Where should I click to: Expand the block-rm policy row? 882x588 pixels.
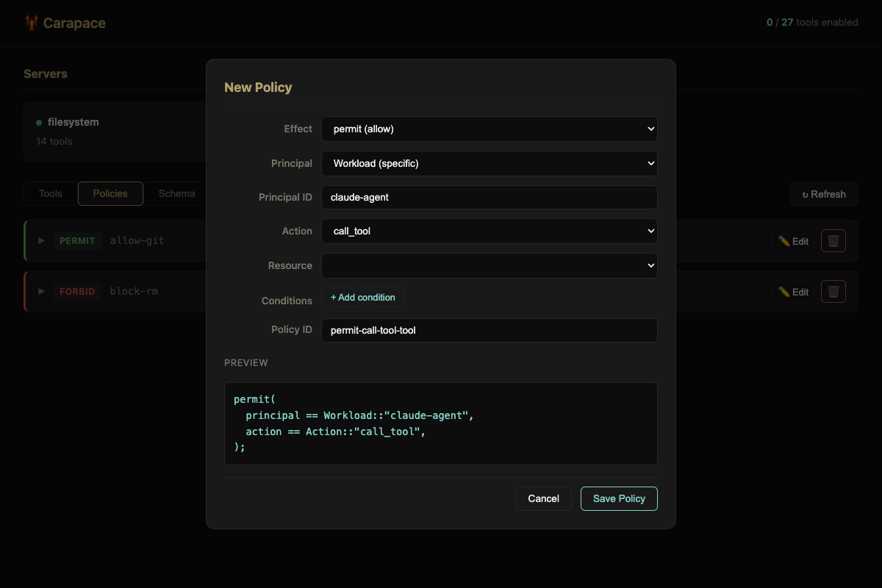point(41,291)
